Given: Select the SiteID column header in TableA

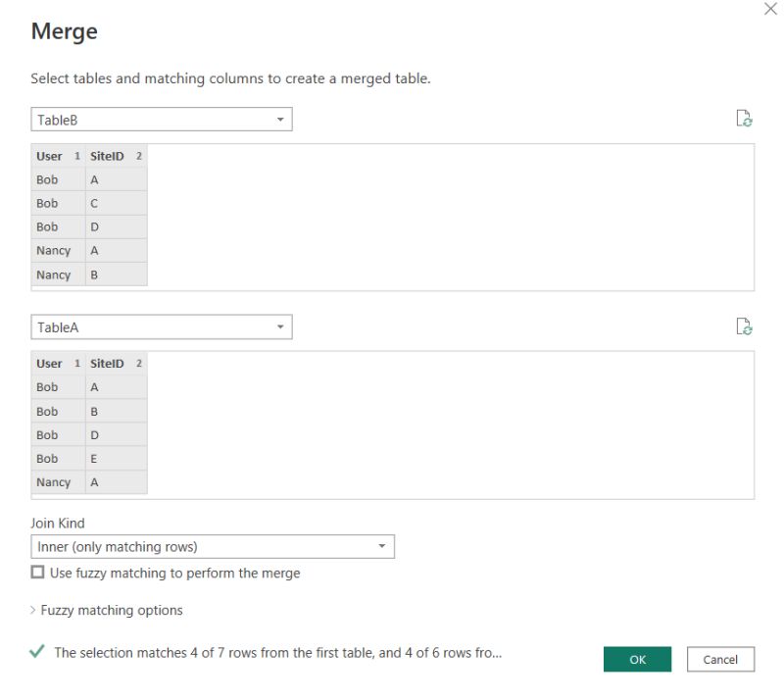Looking at the screenshot, I should (x=106, y=363).
